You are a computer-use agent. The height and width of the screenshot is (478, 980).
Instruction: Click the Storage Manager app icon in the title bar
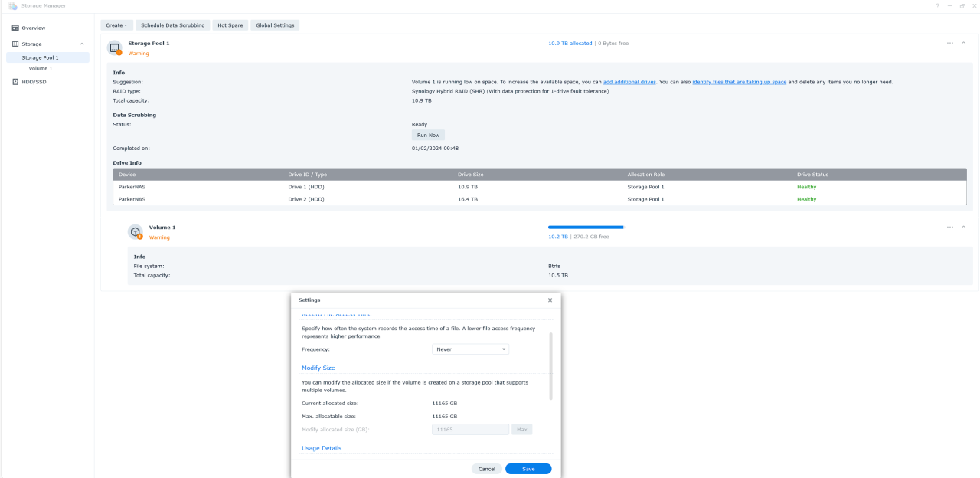click(13, 6)
